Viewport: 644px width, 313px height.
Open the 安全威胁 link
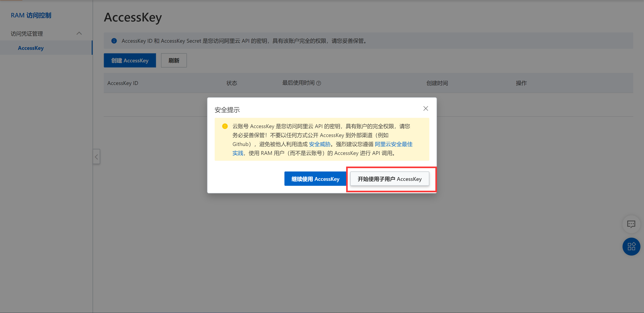[x=320, y=144]
